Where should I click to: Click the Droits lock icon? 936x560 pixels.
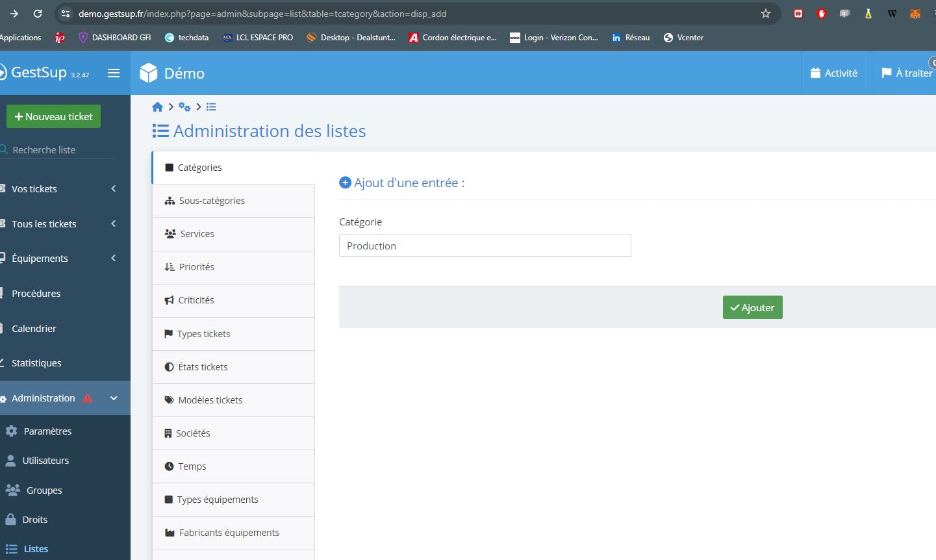coord(10,519)
